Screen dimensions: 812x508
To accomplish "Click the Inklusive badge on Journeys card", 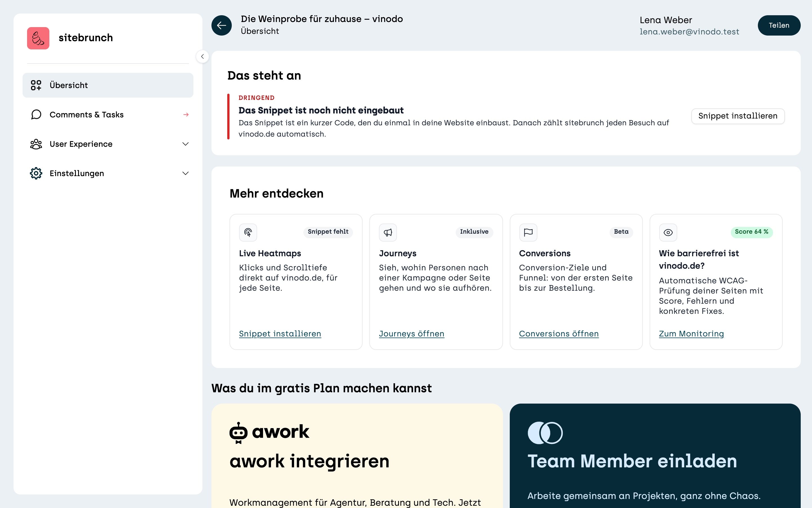I will coord(474,232).
